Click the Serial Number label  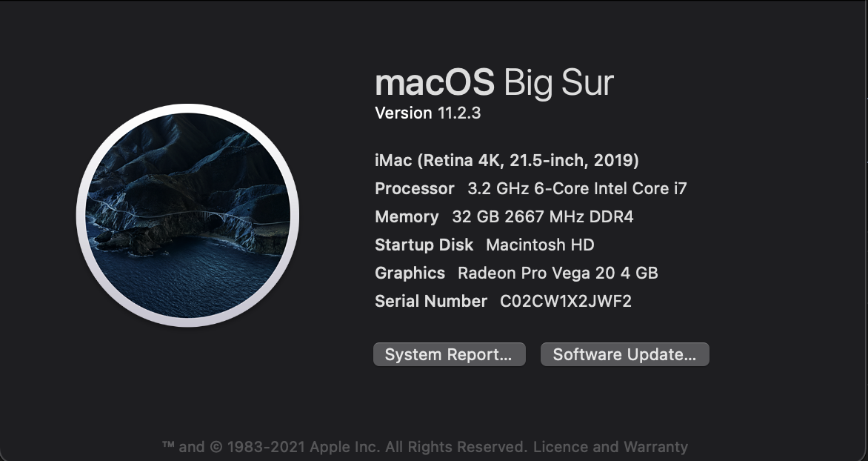pyautogui.click(x=431, y=301)
